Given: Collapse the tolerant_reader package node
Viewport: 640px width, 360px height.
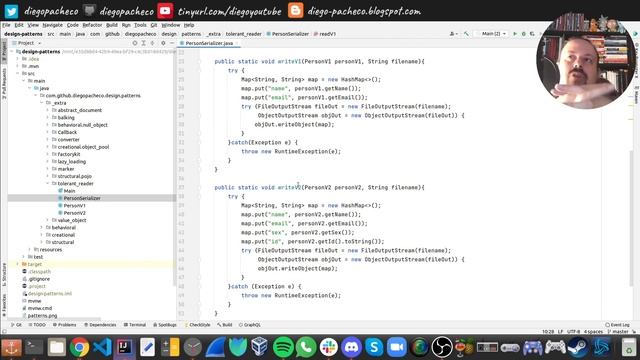Looking at the screenshot, I should [x=48, y=184].
